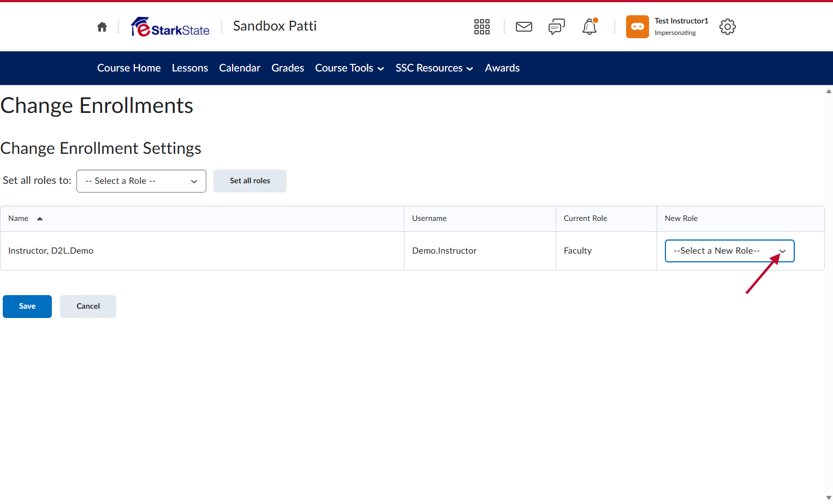Click the Test Instructor1 user name
The width and height of the screenshot is (833, 504).
681,21
